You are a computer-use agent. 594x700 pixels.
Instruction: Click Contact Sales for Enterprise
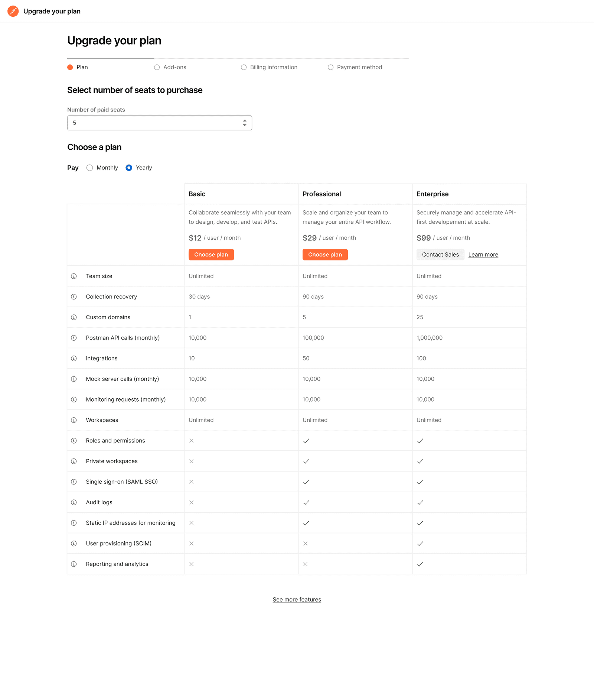point(440,255)
